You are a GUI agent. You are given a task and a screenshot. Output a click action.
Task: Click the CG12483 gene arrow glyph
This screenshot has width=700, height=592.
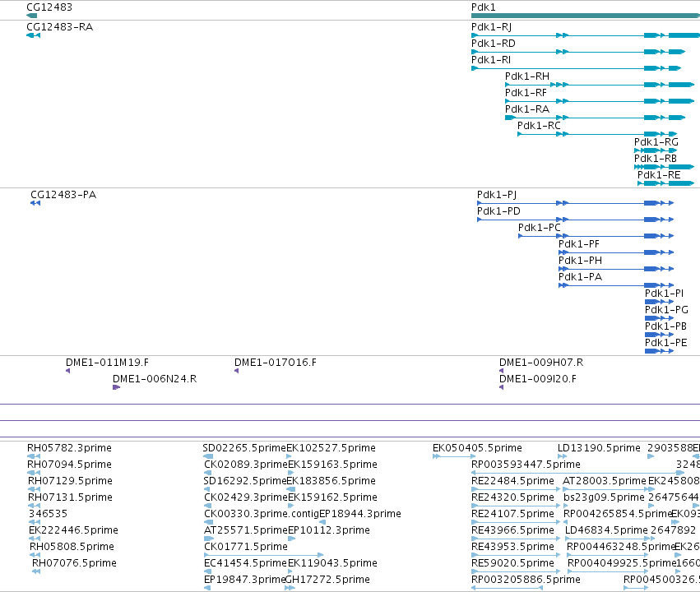32,16
